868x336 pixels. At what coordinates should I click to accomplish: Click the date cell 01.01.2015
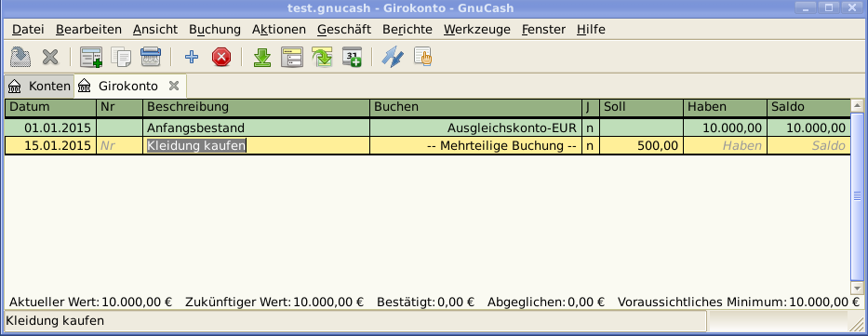coord(50,128)
